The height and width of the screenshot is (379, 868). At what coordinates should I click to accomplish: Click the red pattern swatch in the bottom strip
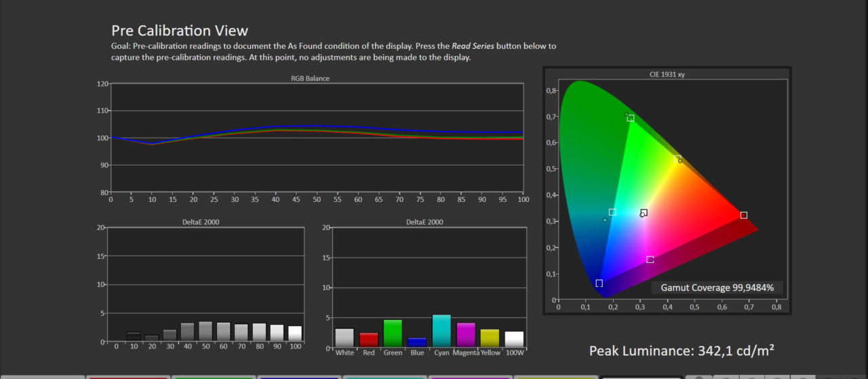(x=127, y=377)
